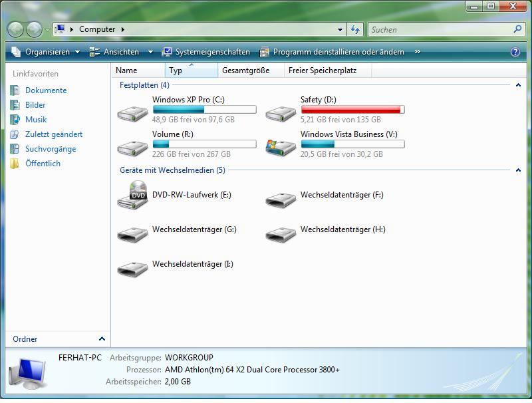Screen dimensions: 532x403
Task: Click the Ansichten button
Action: pyautogui.click(x=114, y=52)
